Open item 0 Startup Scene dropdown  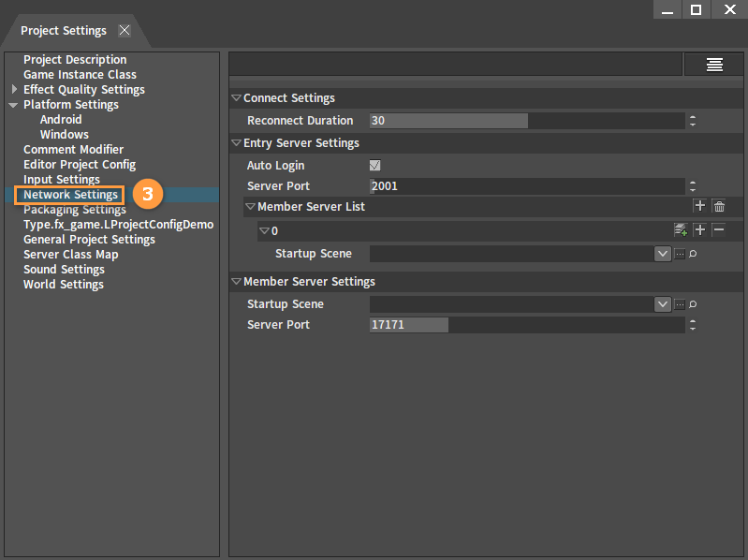point(662,254)
